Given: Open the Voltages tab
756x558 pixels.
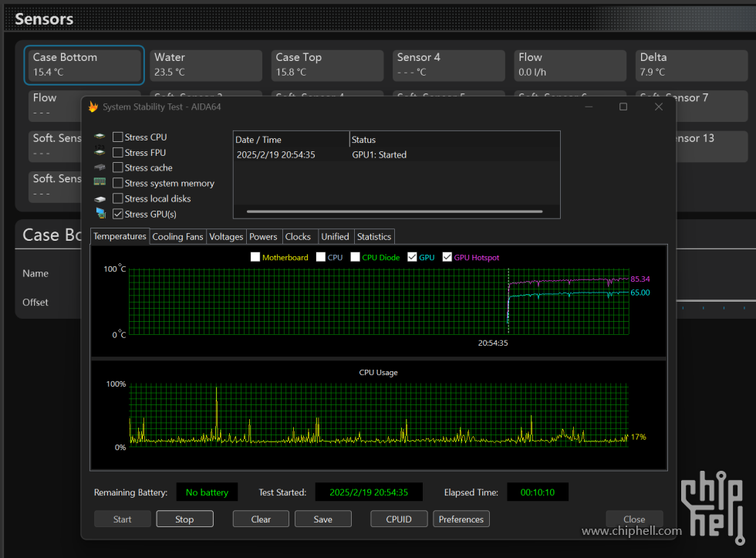Looking at the screenshot, I should pos(226,237).
